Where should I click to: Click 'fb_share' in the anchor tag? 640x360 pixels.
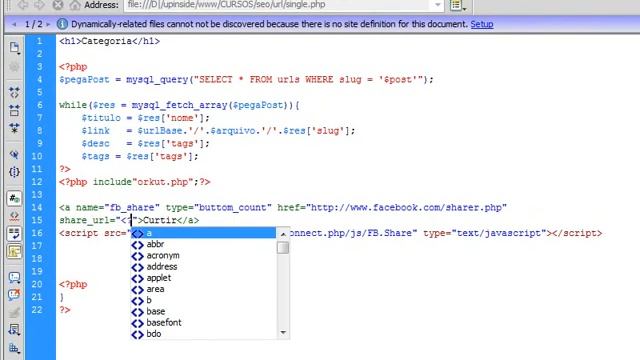(132, 208)
